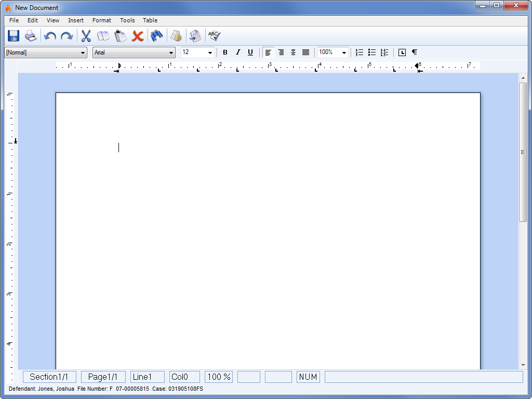Print the document using the printer icon
This screenshot has width=532, height=399.
click(x=31, y=36)
